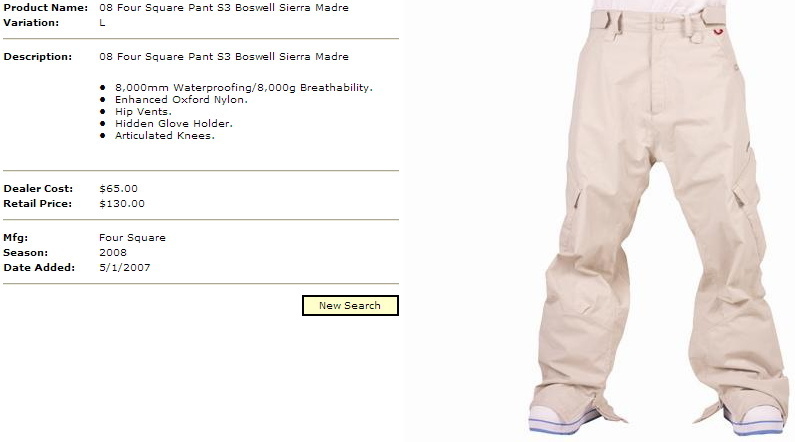Click the Enhanced Oxford Nylon bullet
Screen dimensions: 795x442
click(x=181, y=100)
